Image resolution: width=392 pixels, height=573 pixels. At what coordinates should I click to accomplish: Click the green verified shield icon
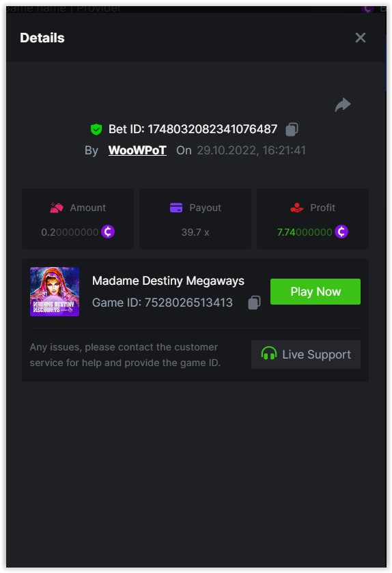[x=96, y=129]
